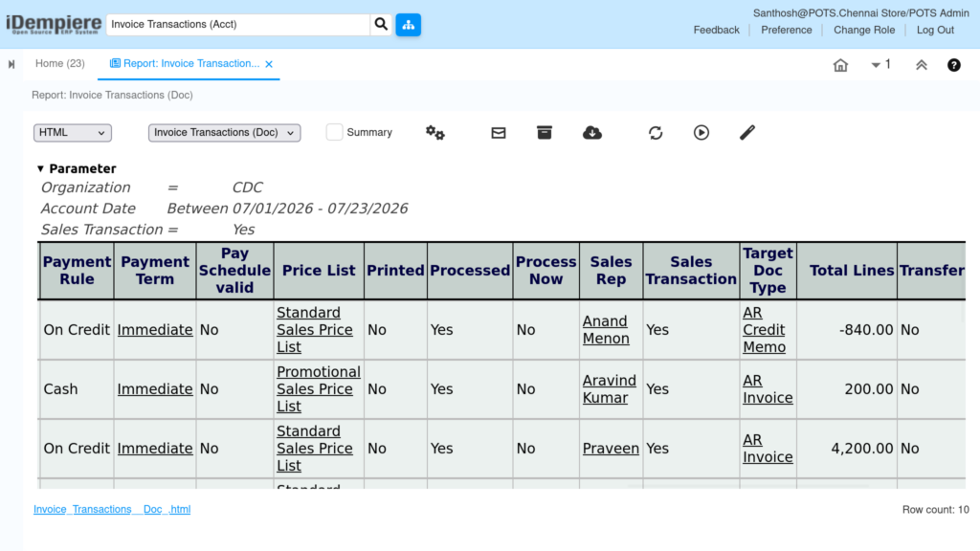The height and width of the screenshot is (551, 980).
Task: Export report with cloud download icon
Action: coord(591,132)
